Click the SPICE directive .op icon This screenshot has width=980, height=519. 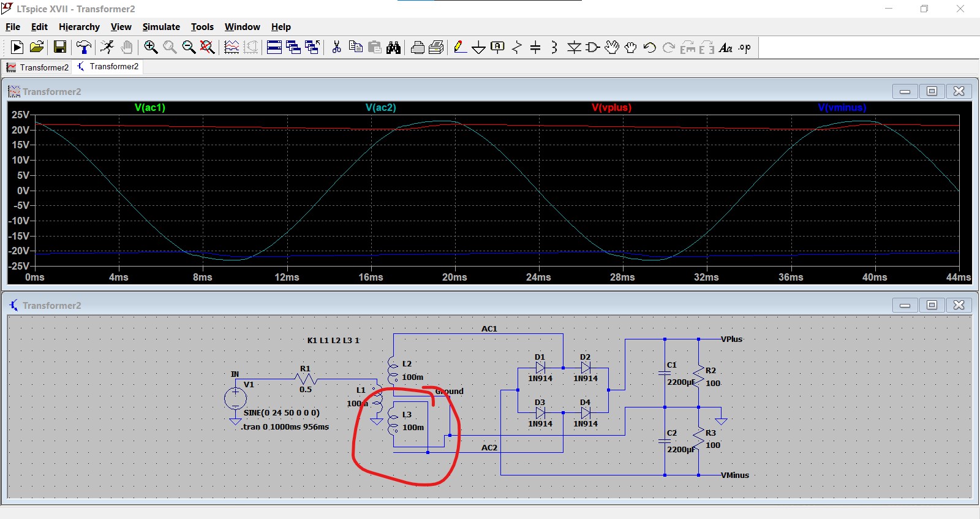745,47
